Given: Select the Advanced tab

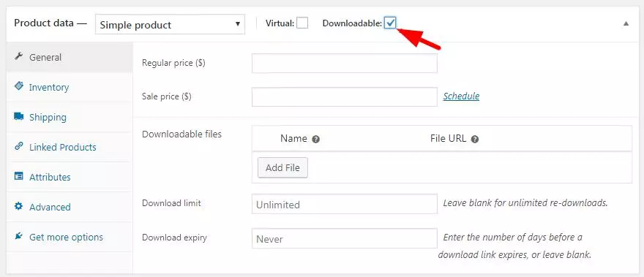Looking at the screenshot, I should coord(70,207).
